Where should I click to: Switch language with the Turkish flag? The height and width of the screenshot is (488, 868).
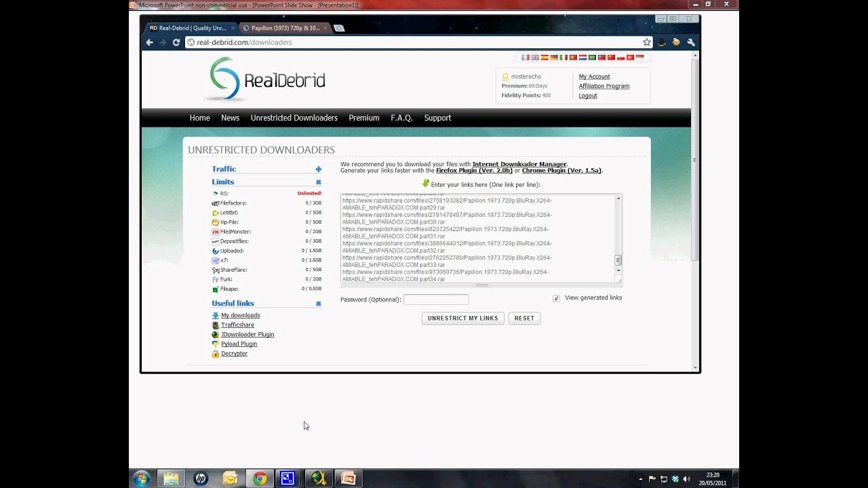[629, 58]
